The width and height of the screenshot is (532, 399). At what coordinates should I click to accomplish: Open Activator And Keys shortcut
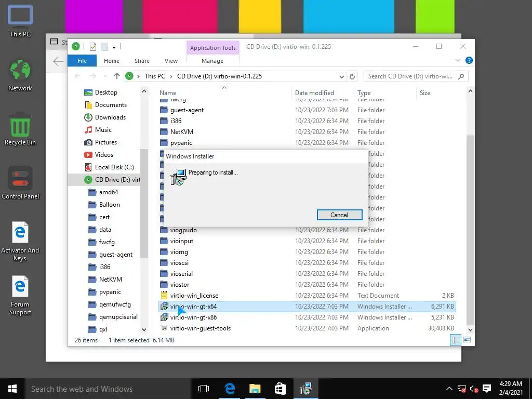pos(20,242)
